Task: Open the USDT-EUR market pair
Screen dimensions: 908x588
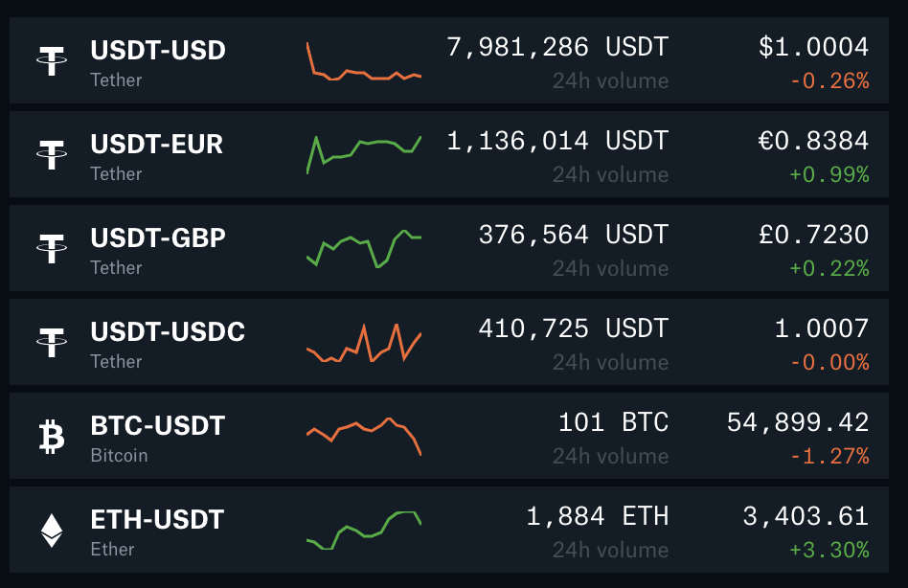Action: pyautogui.click(x=157, y=144)
